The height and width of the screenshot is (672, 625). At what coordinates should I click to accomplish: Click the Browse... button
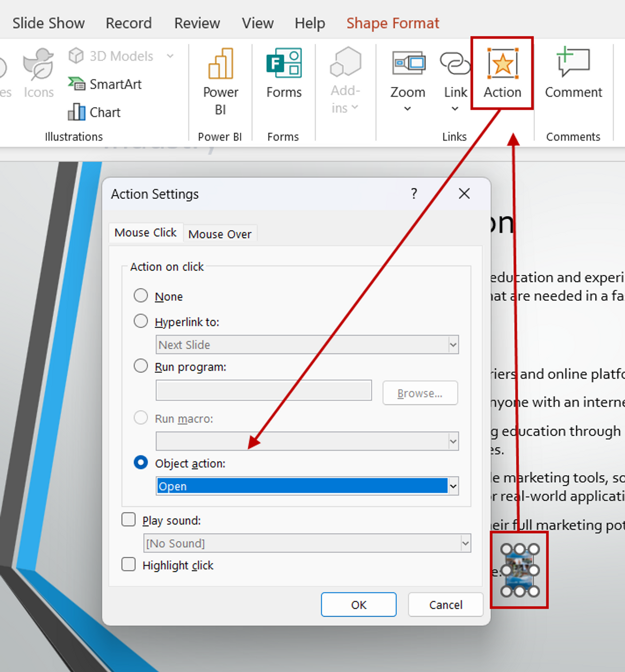coord(420,393)
